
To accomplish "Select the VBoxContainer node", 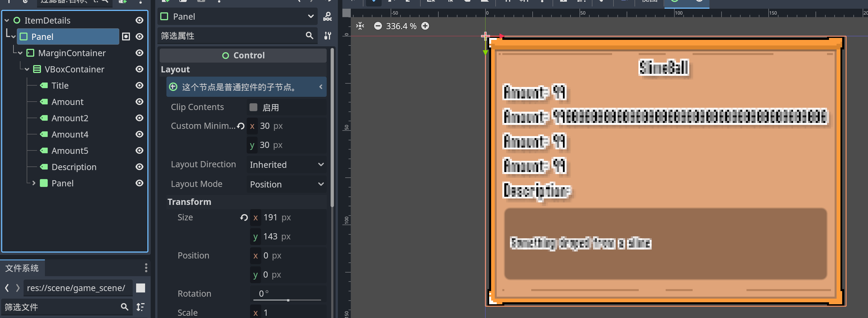I will pyautogui.click(x=74, y=69).
